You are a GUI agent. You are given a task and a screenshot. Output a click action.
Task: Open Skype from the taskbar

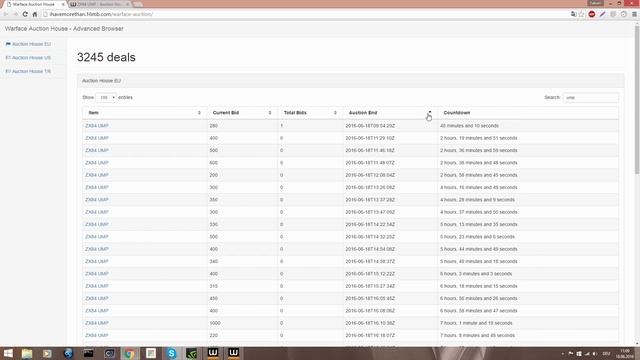[x=171, y=353]
